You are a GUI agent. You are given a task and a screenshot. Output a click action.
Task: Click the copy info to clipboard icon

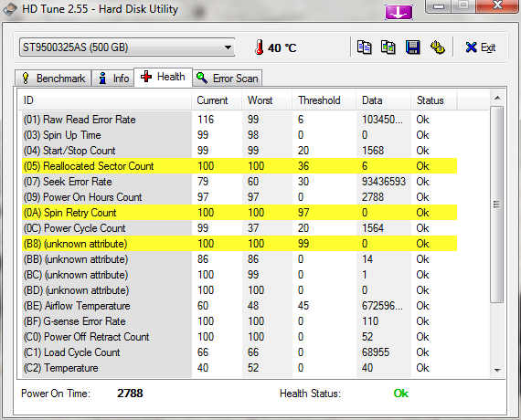click(x=365, y=47)
